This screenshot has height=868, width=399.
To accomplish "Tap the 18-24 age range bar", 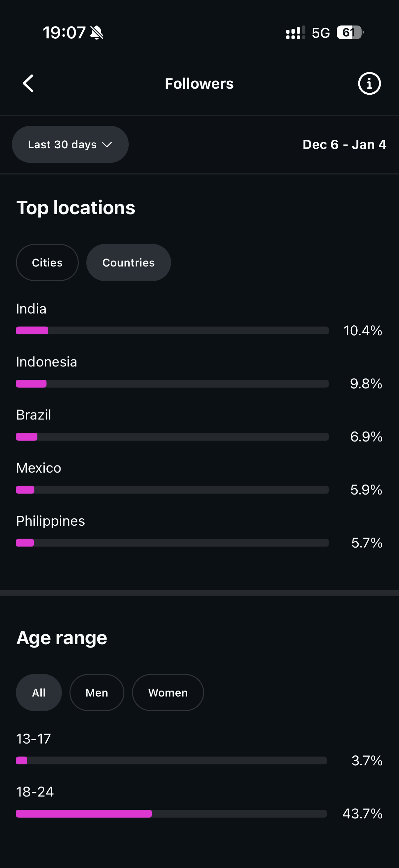I will click(x=171, y=813).
